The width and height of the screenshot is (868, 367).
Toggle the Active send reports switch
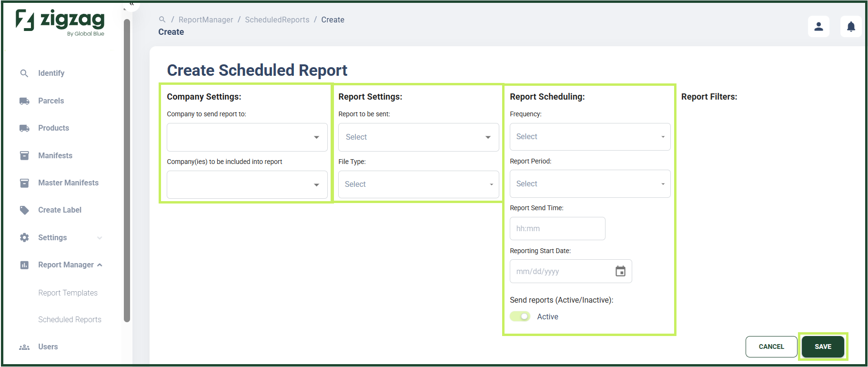coord(520,316)
